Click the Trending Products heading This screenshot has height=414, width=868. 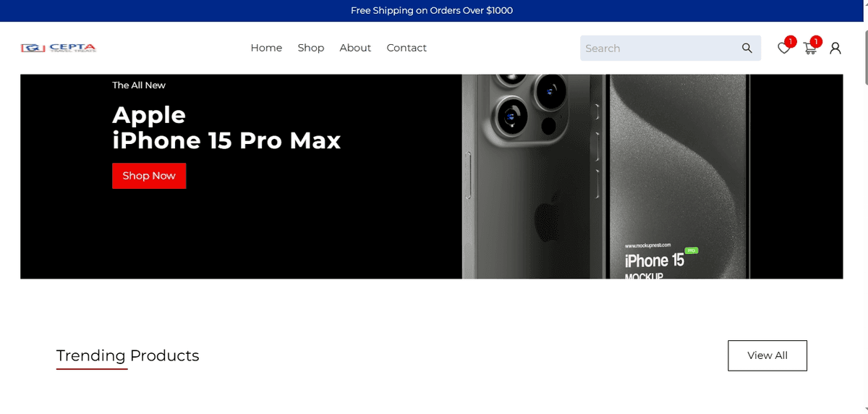point(128,355)
